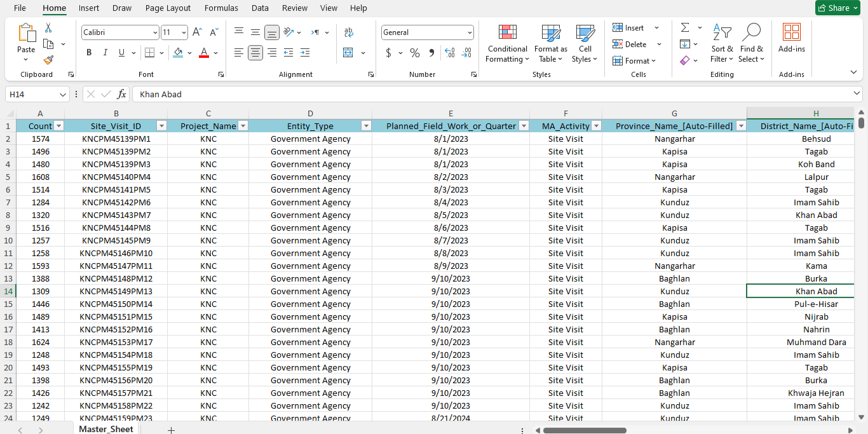868x434 pixels.
Task: Decrease the decimal places
Action: 467,53
